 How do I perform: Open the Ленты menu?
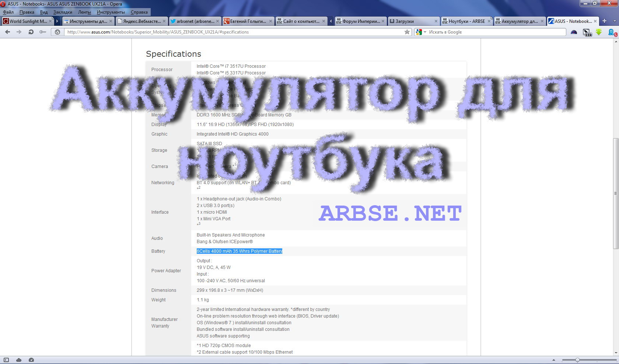(x=84, y=12)
